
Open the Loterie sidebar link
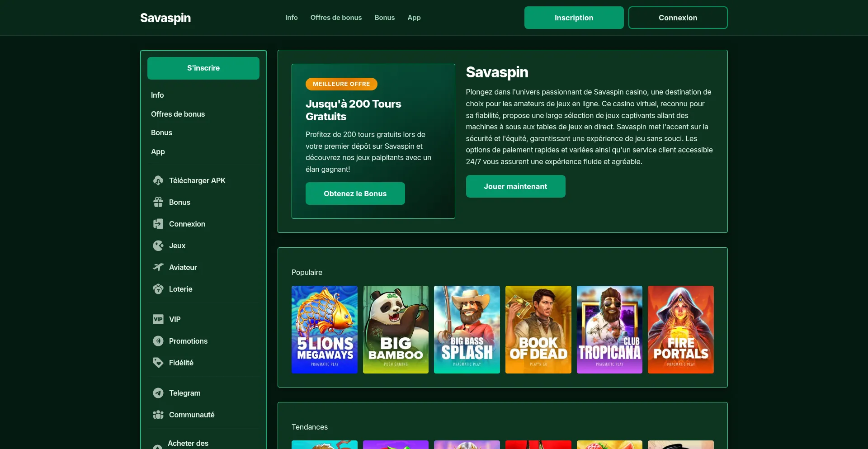(181, 289)
